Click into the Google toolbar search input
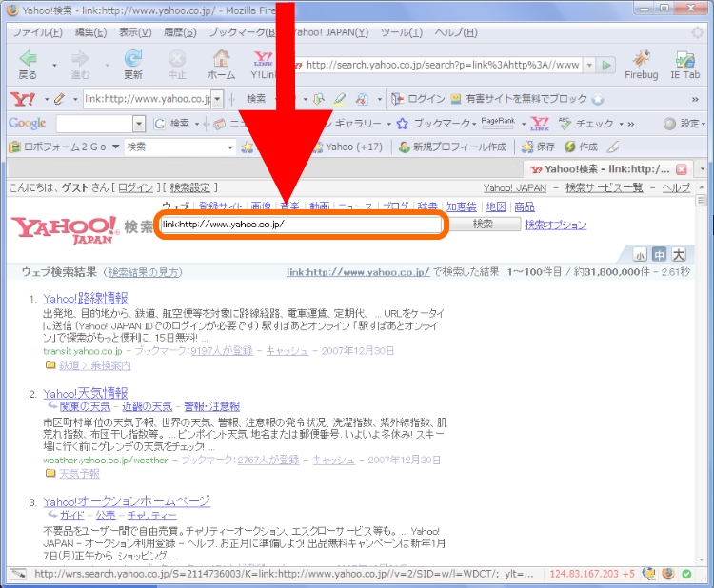 (94, 124)
